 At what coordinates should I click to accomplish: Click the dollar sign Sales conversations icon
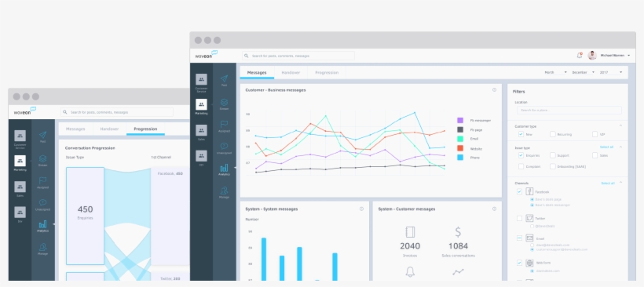pos(458,232)
